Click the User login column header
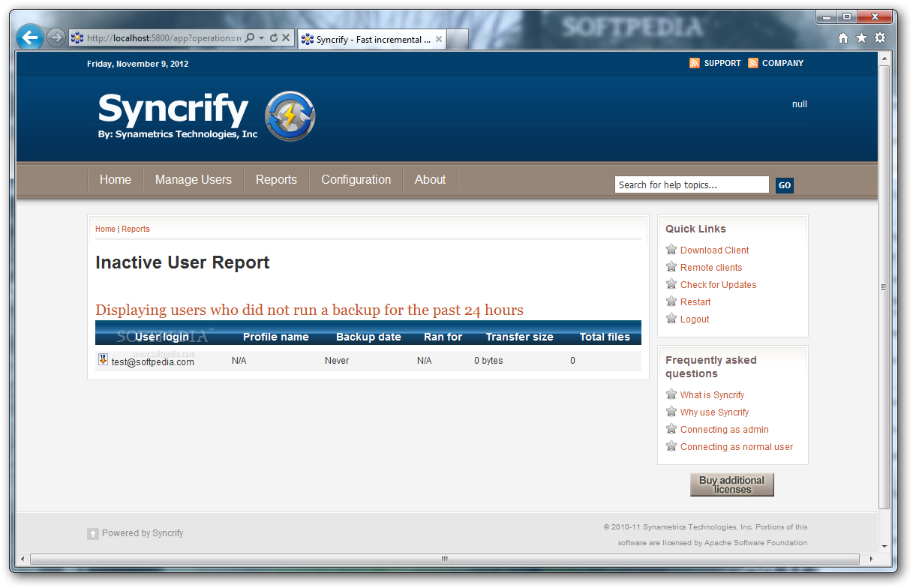 [x=162, y=337]
